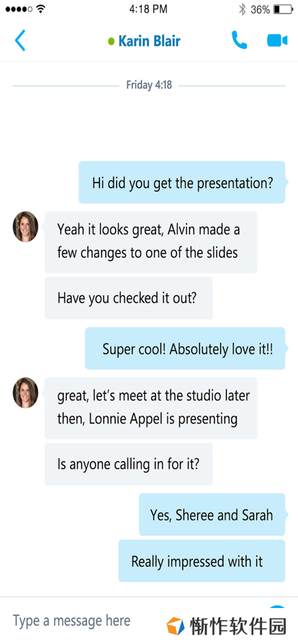Start a video call with Karin
This screenshot has width=298, height=644.
277,40
